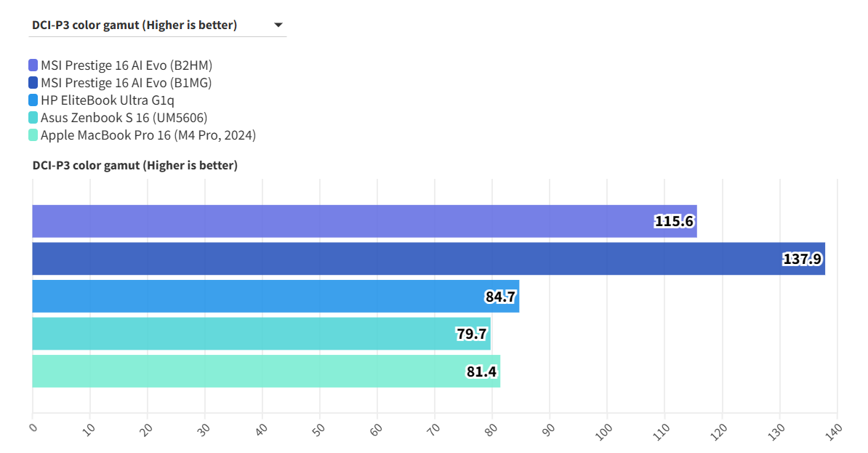Click the chart title above the bars
This screenshot has height=453, width=868.
[134, 166]
